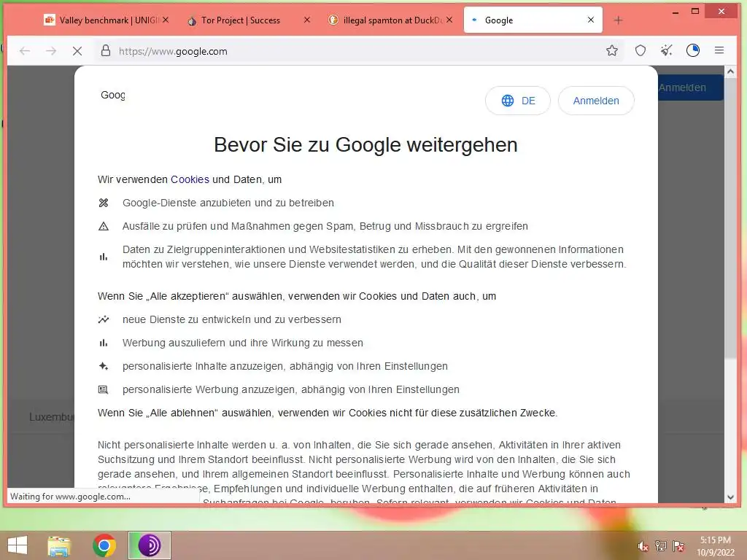Close the illegal spamton DuckDuckGo tab
This screenshot has width=747, height=560.
(449, 20)
